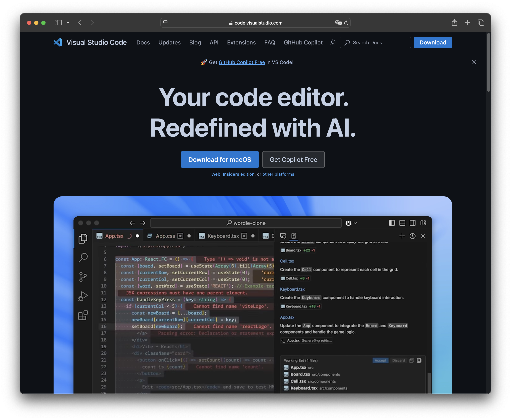Screen dimensions: 511x420
Task: Open a new Safari tab with the plus icon
Action: coord(467,23)
